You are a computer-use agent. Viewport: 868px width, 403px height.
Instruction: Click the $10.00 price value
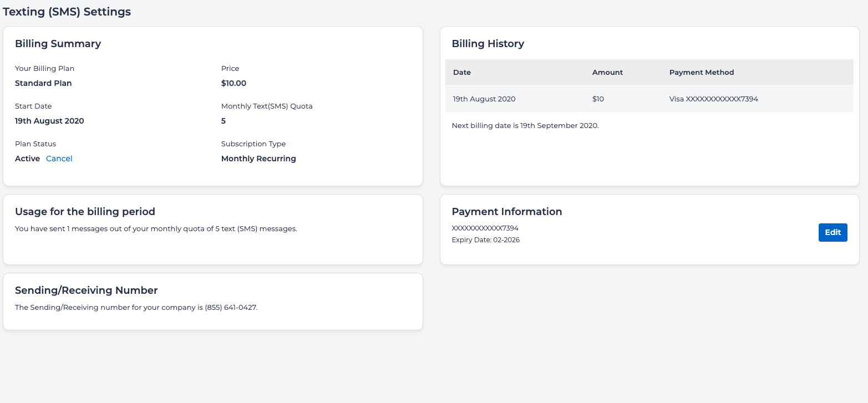[234, 83]
